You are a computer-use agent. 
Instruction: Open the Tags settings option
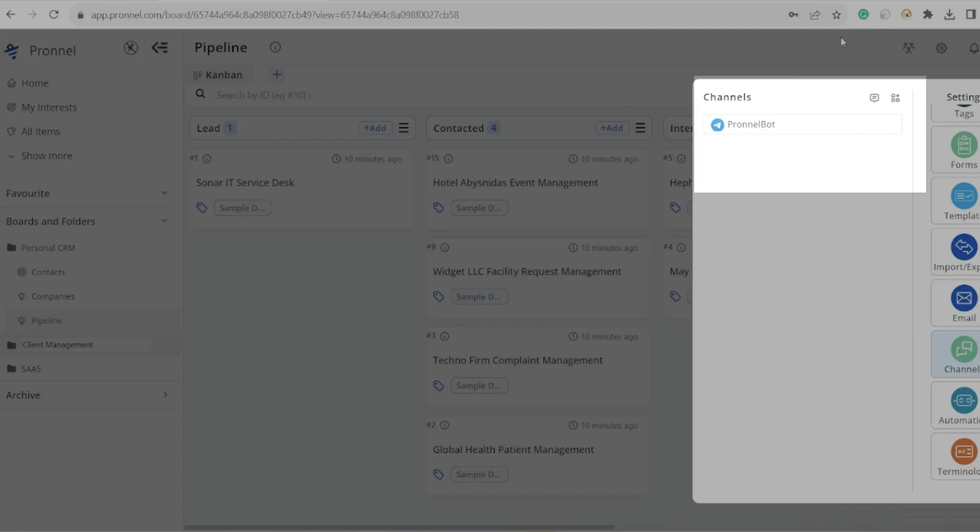click(x=963, y=113)
